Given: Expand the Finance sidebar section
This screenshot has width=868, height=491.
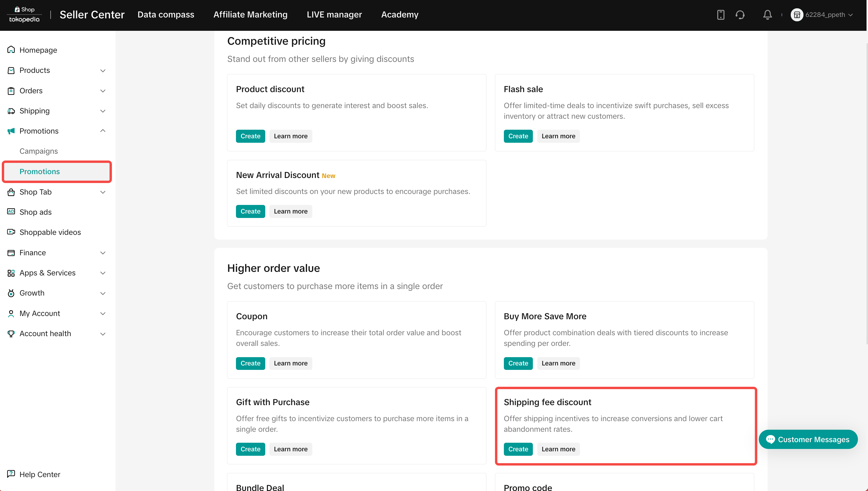Looking at the screenshot, I should click(x=103, y=253).
